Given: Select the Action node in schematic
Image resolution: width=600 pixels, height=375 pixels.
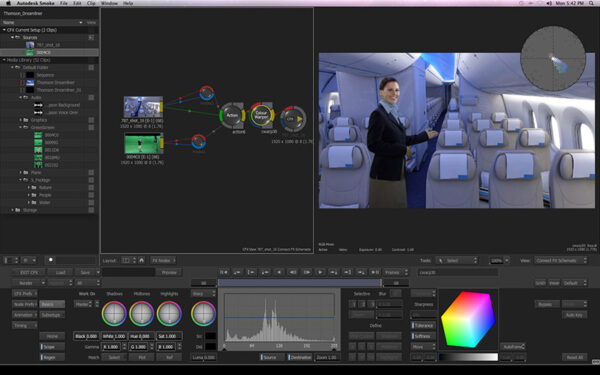Looking at the screenshot, I should coord(232,115).
